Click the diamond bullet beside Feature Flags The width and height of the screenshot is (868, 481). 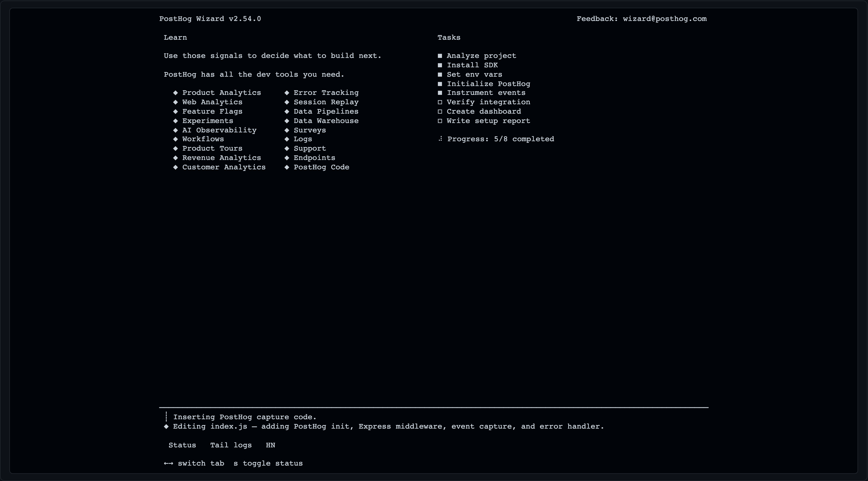click(175, 112)
